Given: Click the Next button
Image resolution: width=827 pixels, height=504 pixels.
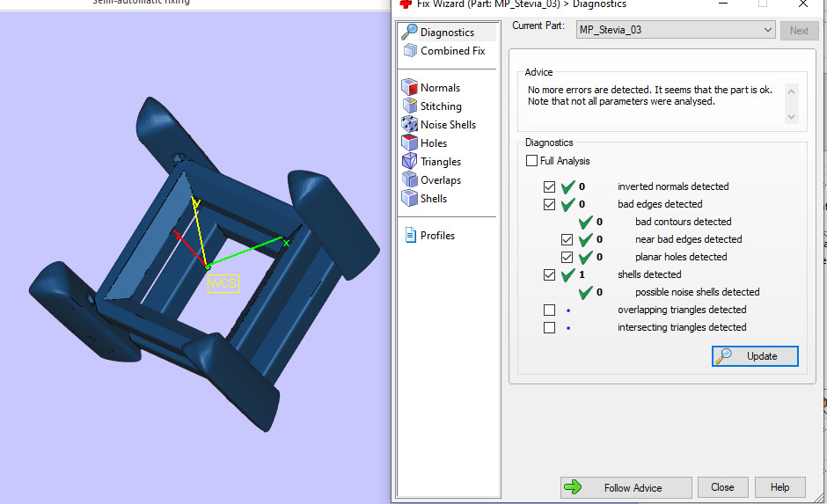Looking at the screenshot, I should 799,30.
